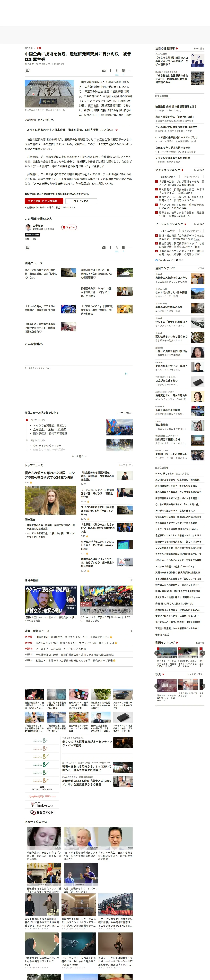Click the ad info icon in the recommendation area
Screen dimensions: 210x980
[127, 373]
